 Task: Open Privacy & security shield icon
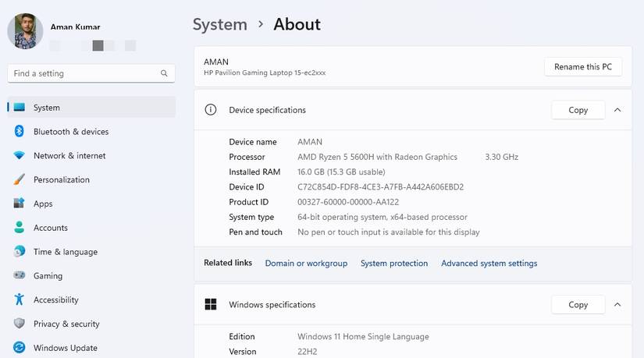pyautogui.click(x=20, y=324)
